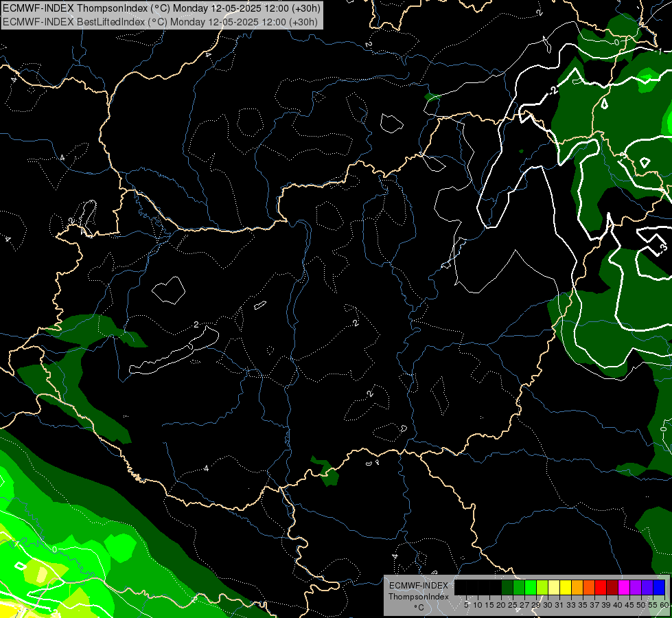Select the orange 33–35 legend swatch
Screen dimensions: 672x618
(x=577, y=587)
